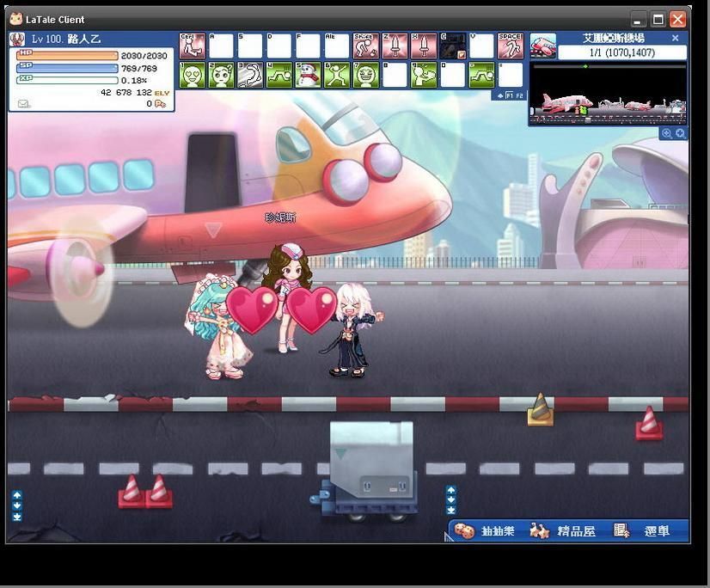
Task: Use the snowman item in slot 5
Action: (x=308, y=75)
